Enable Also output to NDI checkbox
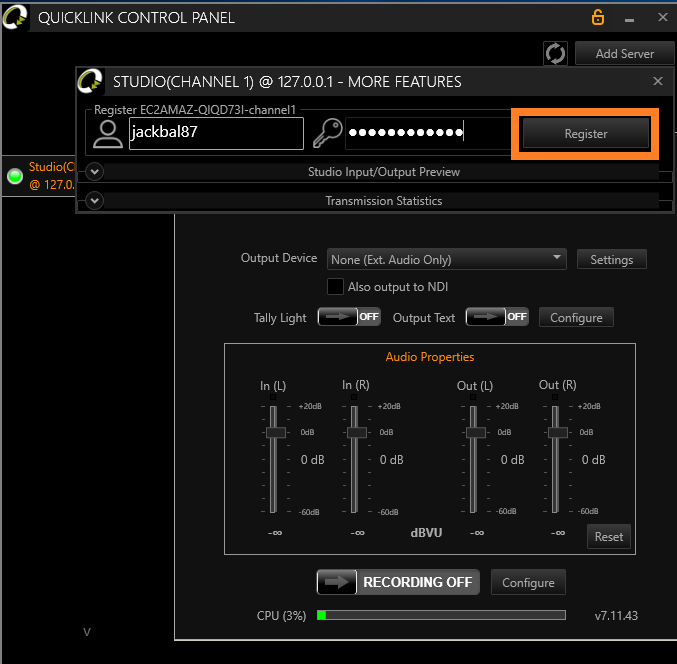 click(x=335, y=287)
